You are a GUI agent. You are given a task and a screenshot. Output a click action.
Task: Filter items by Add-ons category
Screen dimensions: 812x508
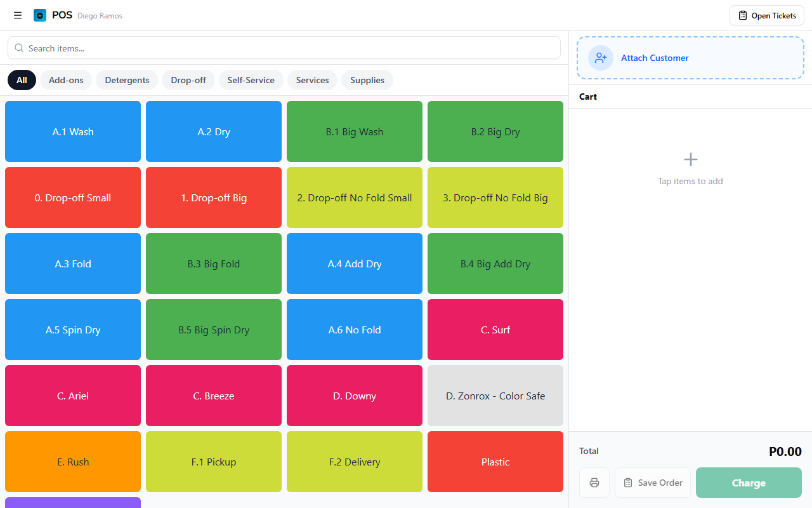66,80
